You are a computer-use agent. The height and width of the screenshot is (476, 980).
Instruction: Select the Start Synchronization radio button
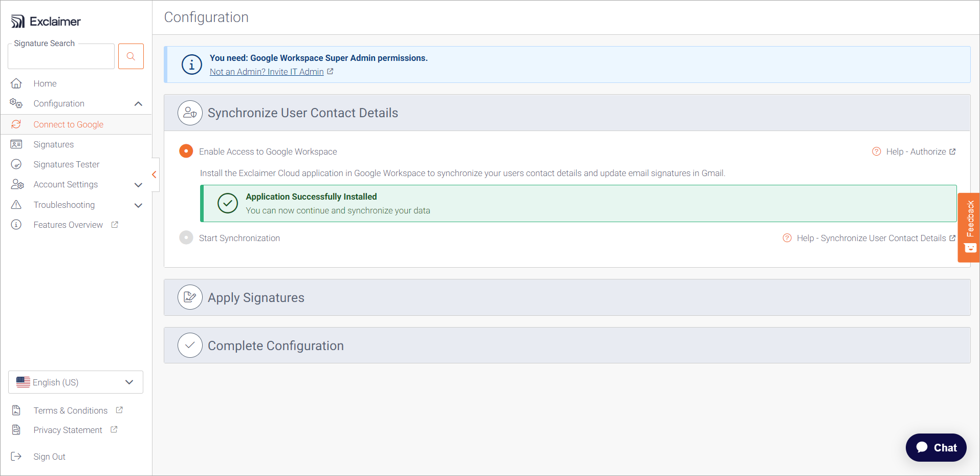186,238
